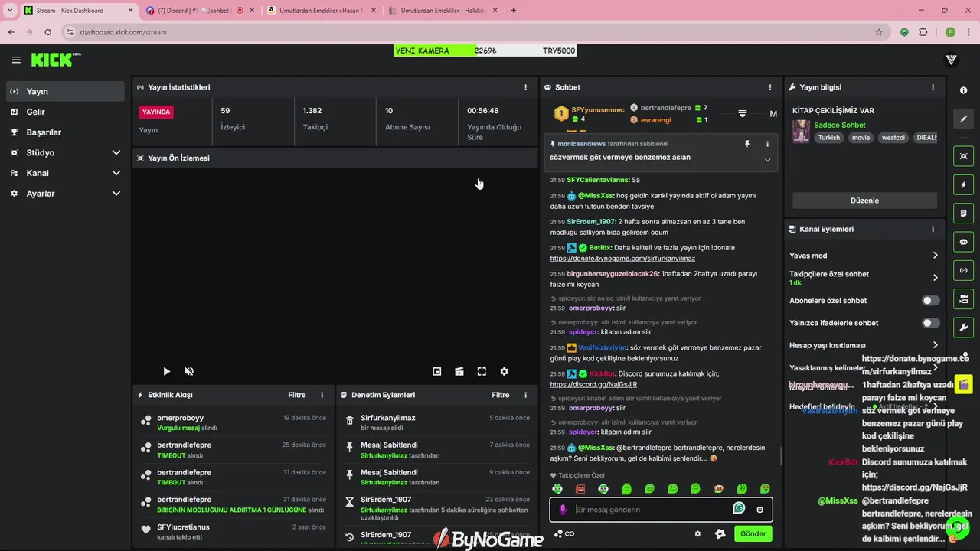The height and width of the screenshot is (551, 980).
Task: Expand Ayarlar menu in left sidebar
Action: [116, 194]
